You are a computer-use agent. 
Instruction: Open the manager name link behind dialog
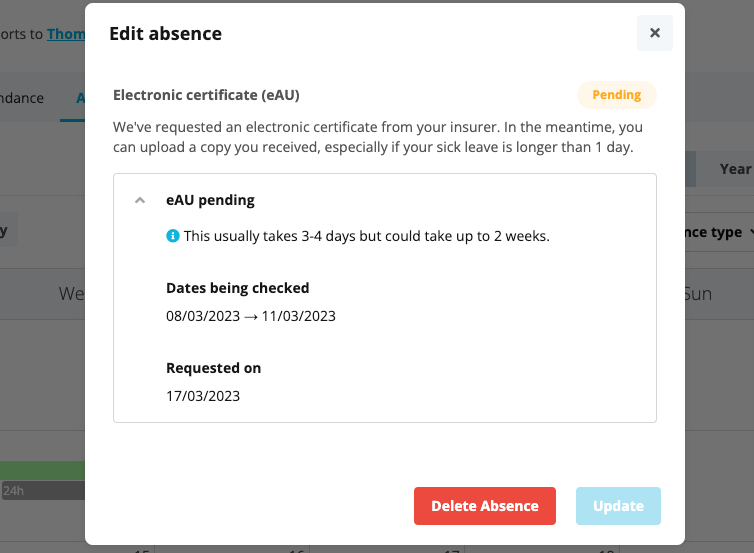[65, 34]
